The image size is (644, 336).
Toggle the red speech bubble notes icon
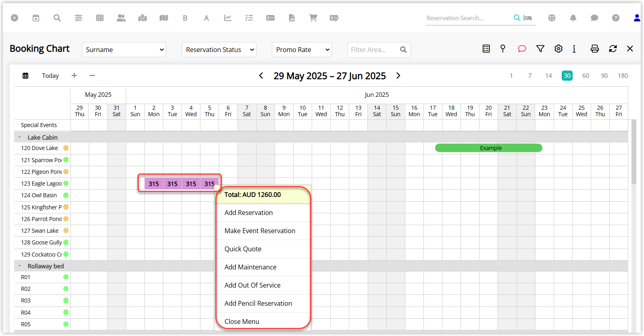522,49
